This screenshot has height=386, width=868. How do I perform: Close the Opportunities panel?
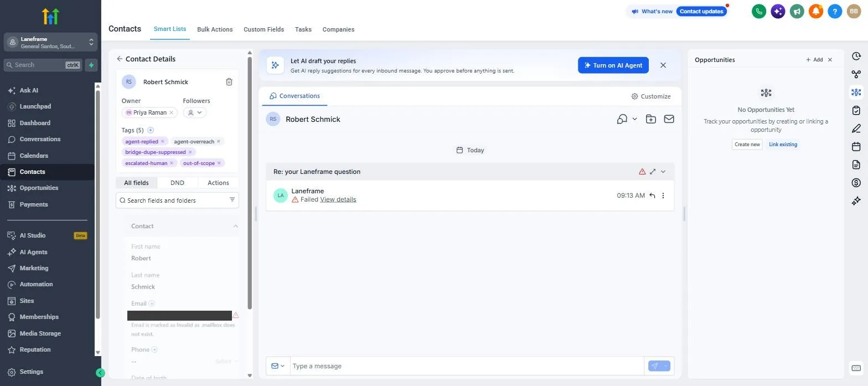pyautogui.click(x=830, y=60)
